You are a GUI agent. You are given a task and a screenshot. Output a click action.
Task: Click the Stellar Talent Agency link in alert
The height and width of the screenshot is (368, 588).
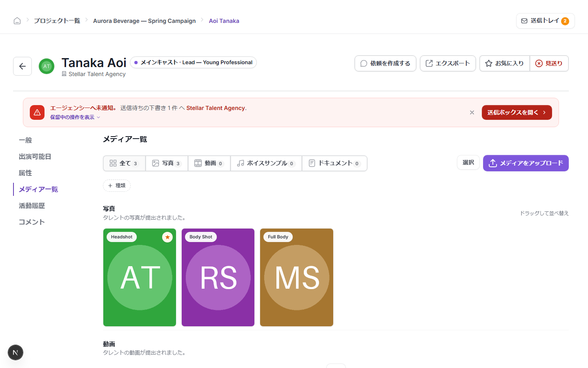point(216,108)
